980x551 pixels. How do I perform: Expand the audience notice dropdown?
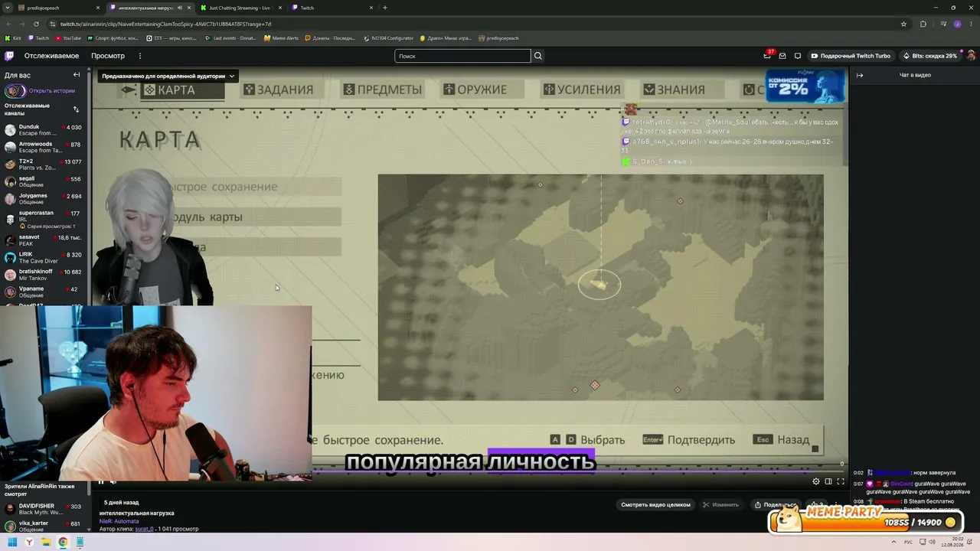click(x=168, y=76)
